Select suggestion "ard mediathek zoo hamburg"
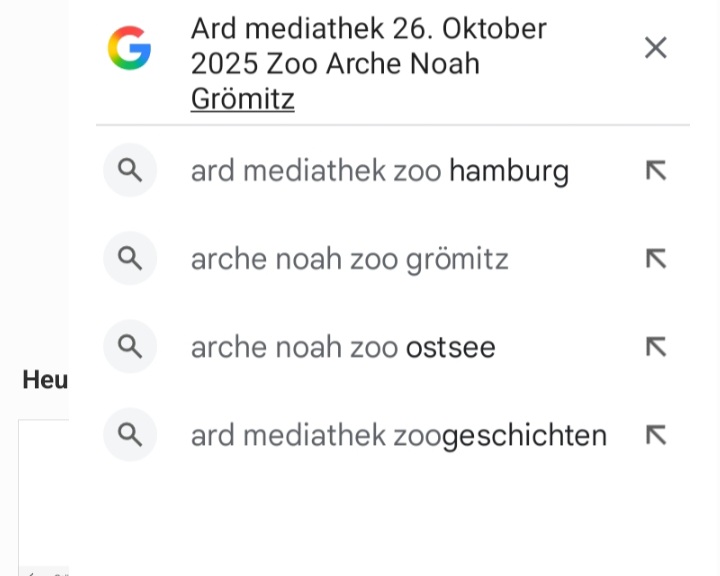 379,171
